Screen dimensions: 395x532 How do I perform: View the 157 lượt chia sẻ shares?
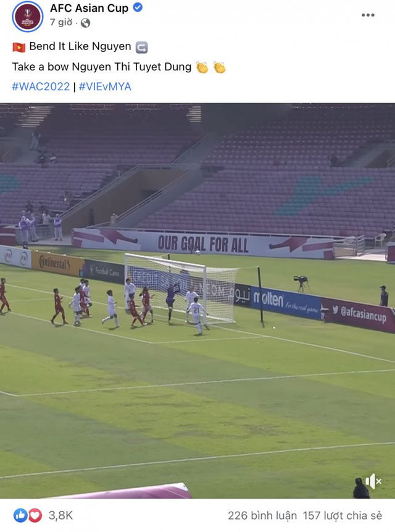343,516
